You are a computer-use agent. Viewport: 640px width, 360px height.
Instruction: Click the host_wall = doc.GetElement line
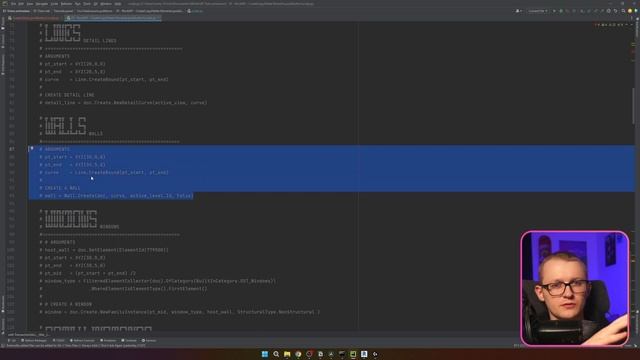[x=104, y=250]
